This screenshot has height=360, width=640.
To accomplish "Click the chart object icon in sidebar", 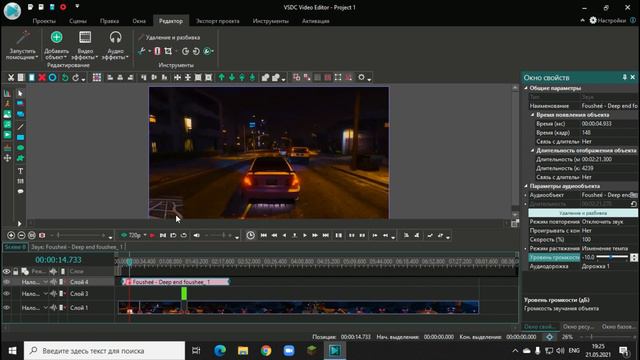I will tap(7, 93).
